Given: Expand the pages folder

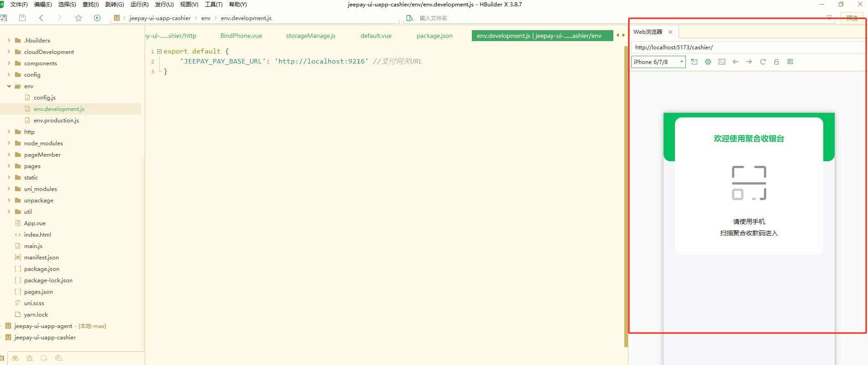Looking at the screenshot, I should tap(9, 166).
